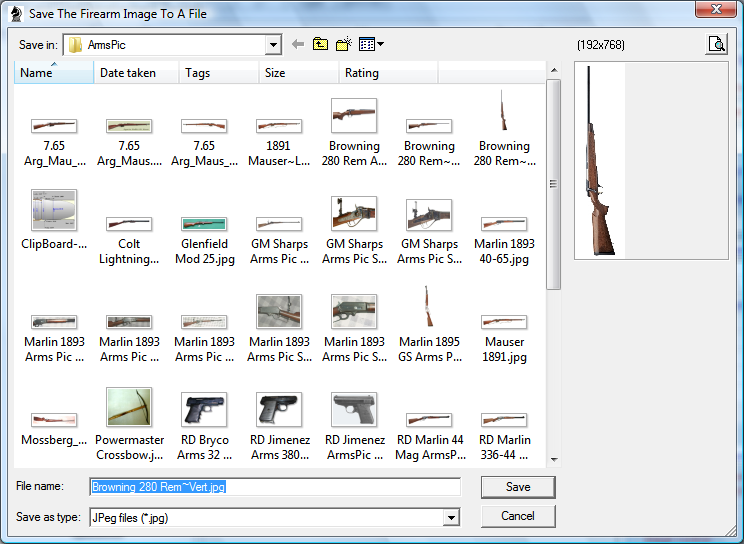This screenshot has width=744, height=544.
Task: Sort by Tags column header
Action: (219, 73)
